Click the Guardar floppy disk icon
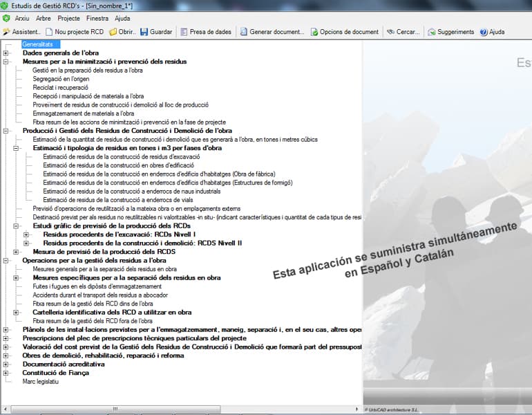532x415 pixels. (144, 32)
